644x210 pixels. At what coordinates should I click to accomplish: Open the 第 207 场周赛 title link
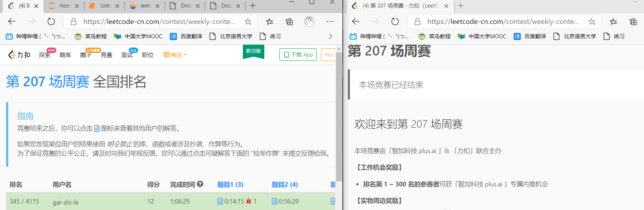tap(48, 82)
